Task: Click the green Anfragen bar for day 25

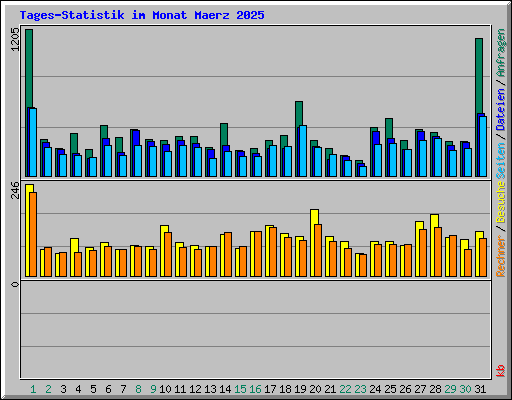Action: [x=389, y=129]
